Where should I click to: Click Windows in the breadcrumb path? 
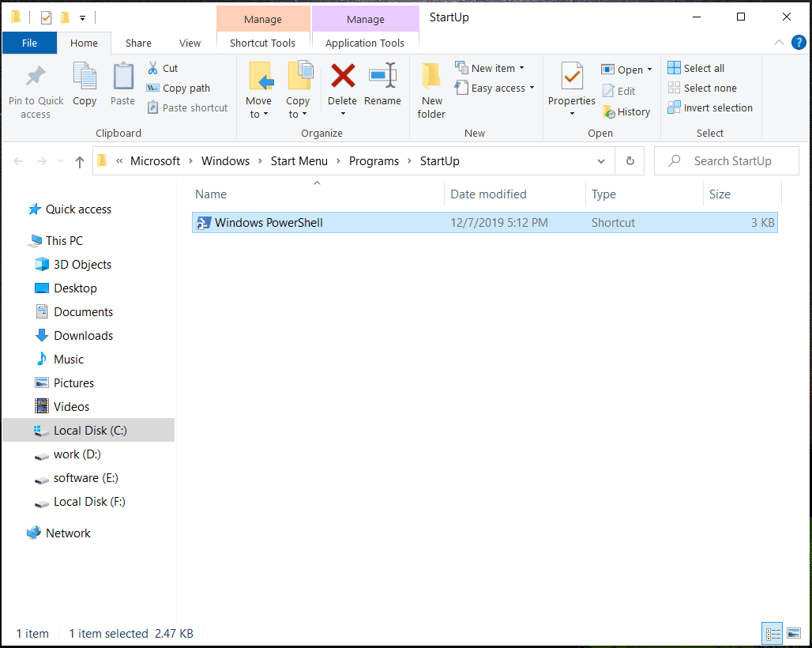pos(225,161)
